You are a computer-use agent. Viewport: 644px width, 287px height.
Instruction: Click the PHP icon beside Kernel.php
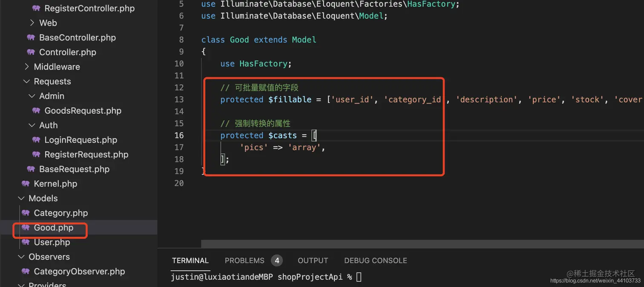click(26, 184)
